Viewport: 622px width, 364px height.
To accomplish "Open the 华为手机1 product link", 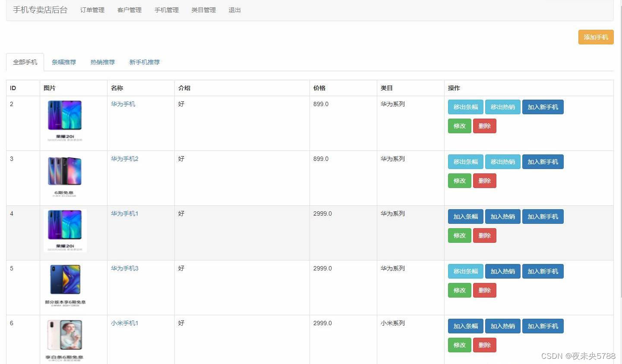I will coord(125,213).
